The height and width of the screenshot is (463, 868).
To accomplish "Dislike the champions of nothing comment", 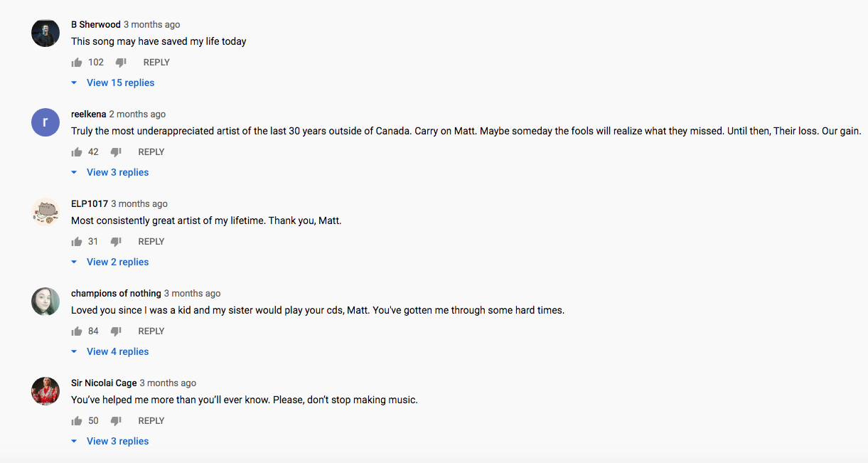I will 116,331.
